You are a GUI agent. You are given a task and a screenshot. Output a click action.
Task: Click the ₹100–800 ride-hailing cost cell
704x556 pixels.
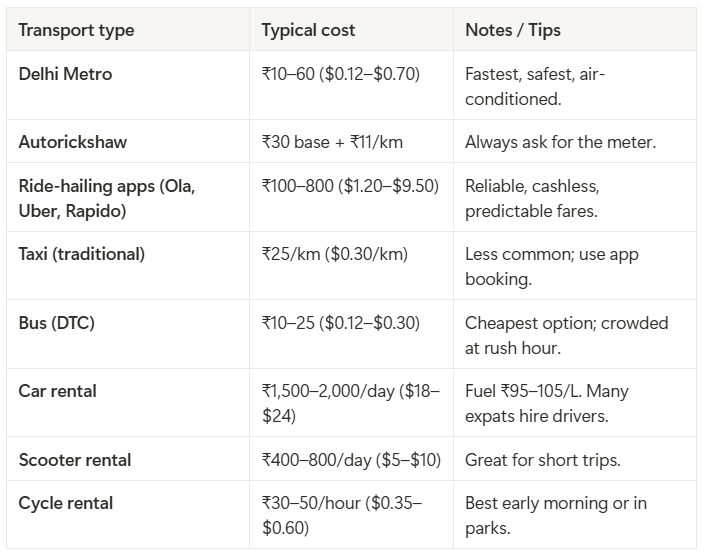click(x=350, y=187)
